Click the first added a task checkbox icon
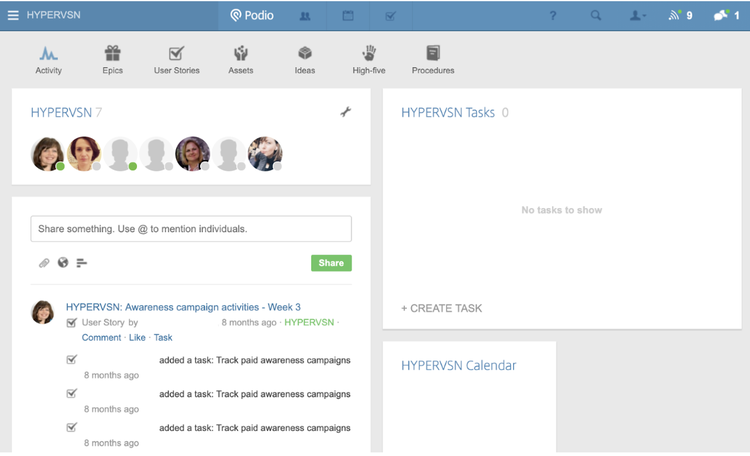Screen dimensions: 750x456 [72, 359]
